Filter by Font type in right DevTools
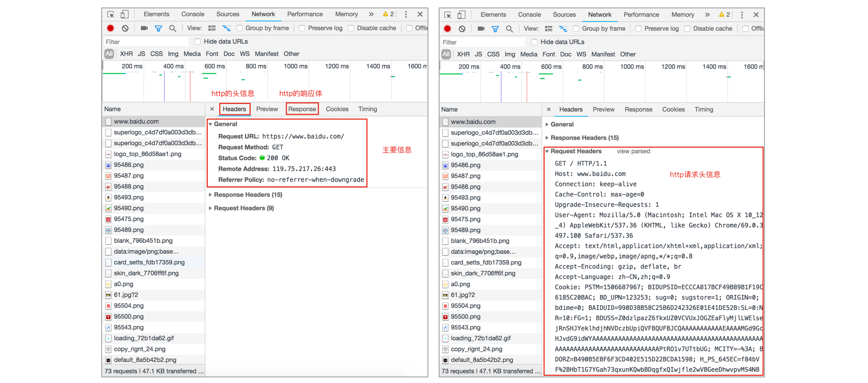 tap(549, 55)
